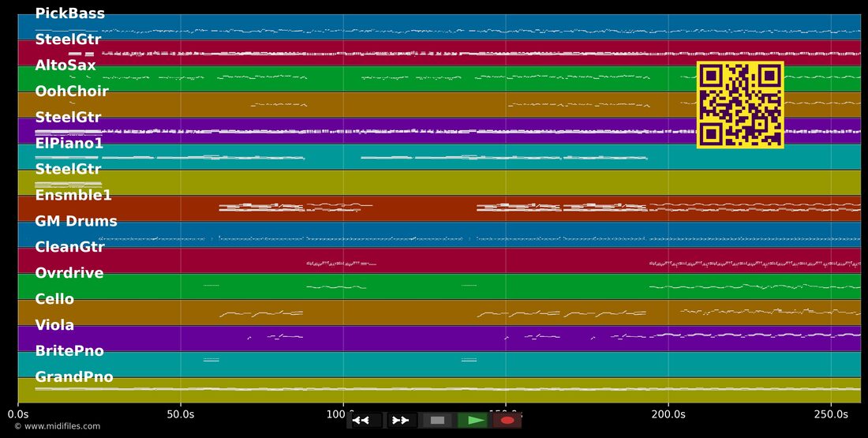
Task: Click the red record button
Action: (507, 421)
